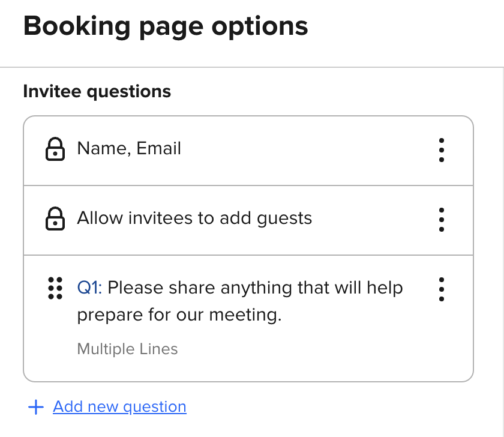Open three-dot menu for Allow invitees row
The image size is (504, 437).
442,220
